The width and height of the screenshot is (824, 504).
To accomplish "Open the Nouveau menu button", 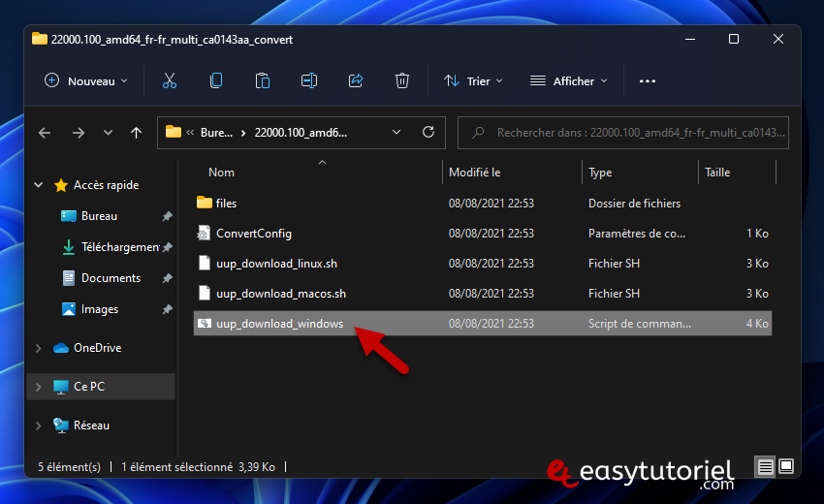I will [x=85, y=81].
